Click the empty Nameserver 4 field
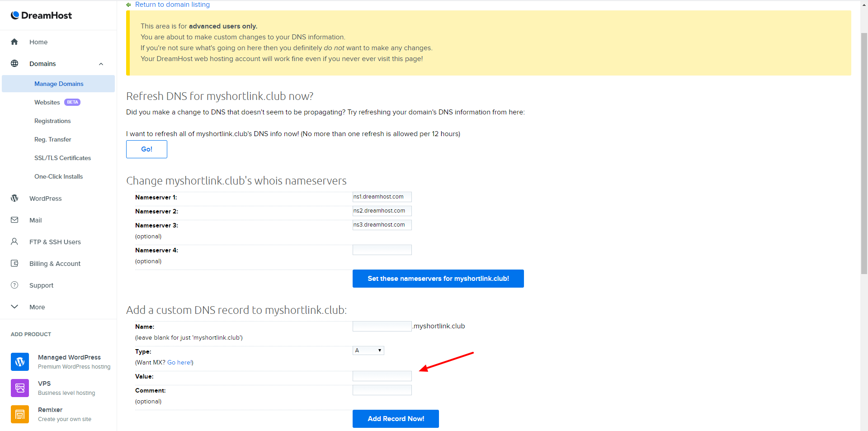This screenshot has height=431, width=868. coord(382,250)
